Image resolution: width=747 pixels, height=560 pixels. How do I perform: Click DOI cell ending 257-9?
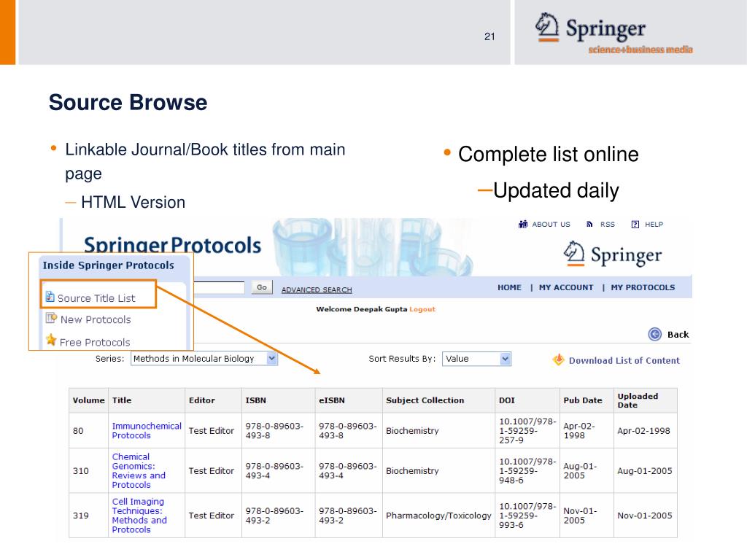point(527,430)
